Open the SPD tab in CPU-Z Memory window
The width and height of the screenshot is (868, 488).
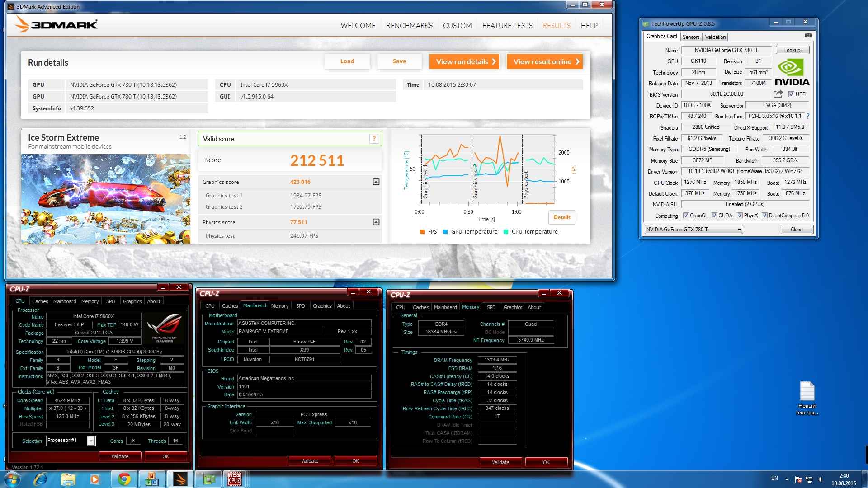[x=491, y=307]
